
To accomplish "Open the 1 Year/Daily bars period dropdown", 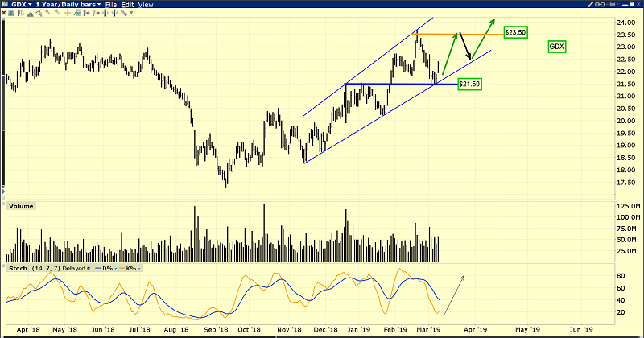I will click(x=68, y=5).
